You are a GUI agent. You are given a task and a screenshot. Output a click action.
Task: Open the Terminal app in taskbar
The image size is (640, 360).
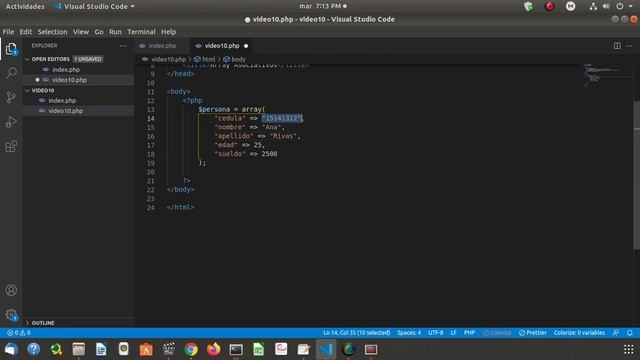coord(236,349)
